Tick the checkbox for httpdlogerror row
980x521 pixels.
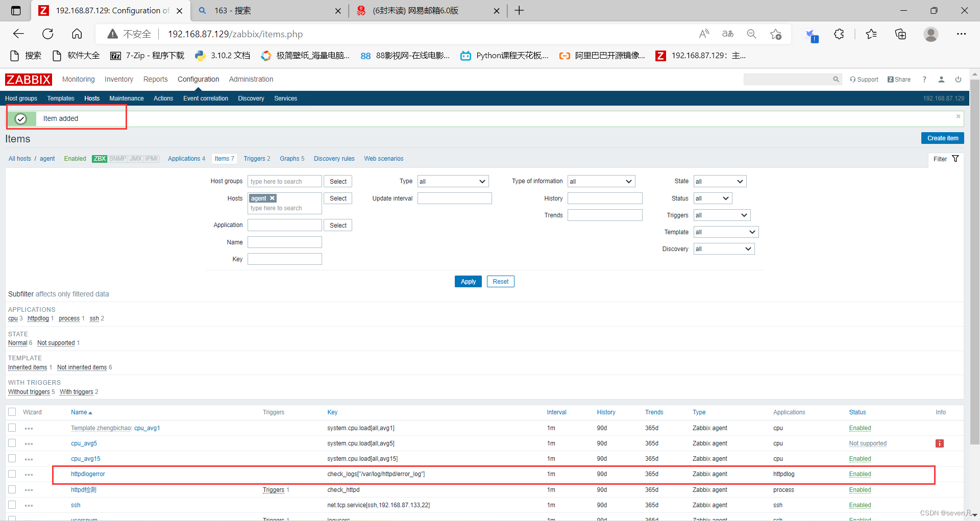(x=12, y=474)
